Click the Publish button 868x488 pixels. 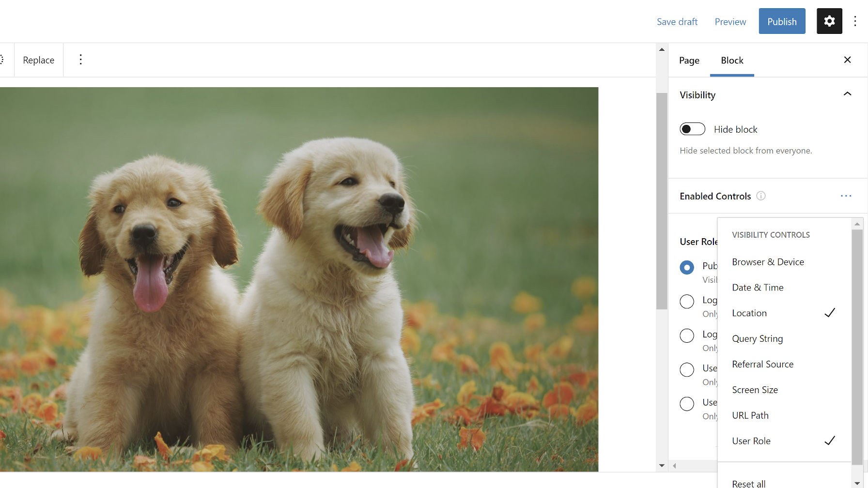782,21
